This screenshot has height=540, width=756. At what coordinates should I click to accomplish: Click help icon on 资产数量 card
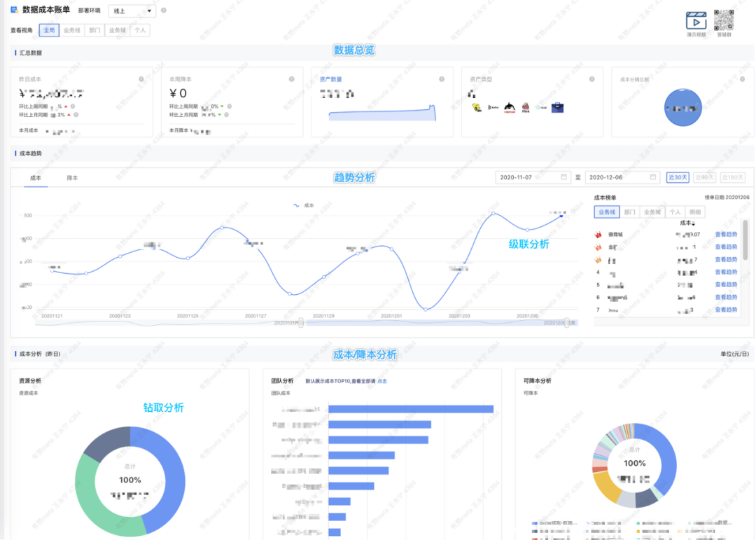[x=442, y=79]
